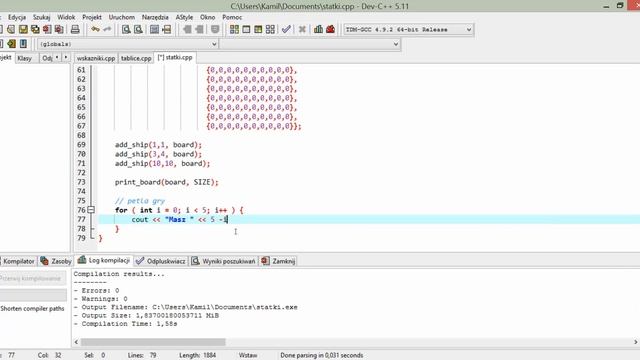Click the compile log scrollbar's right arrow

tap(636, 342)
